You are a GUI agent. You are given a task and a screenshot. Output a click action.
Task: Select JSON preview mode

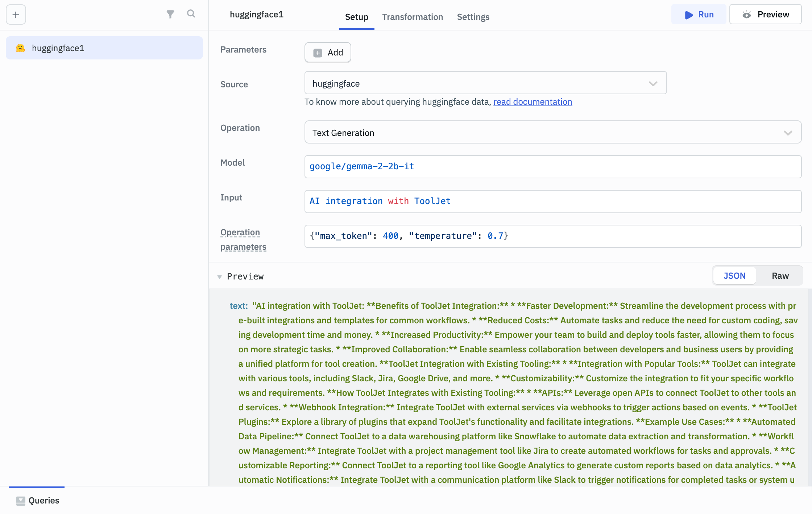pyautogui.click(x=734, y=276)
